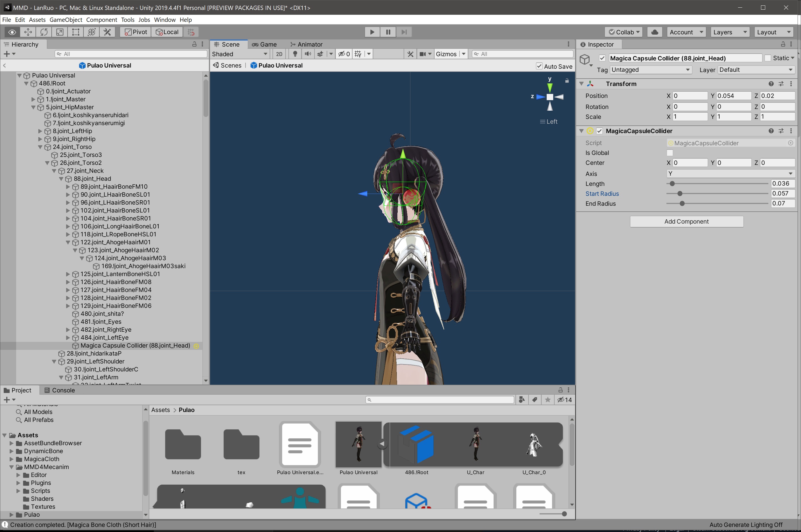Screen dimensions: 801x532
Task: Open the Shaded draw mode dropdown
Action: pyautogui.click(x=239, y=54)
